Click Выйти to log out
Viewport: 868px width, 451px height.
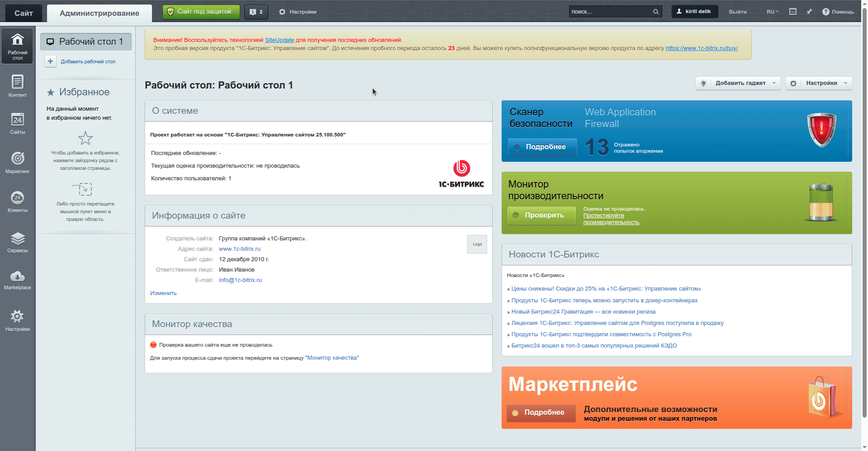point(738,12)
